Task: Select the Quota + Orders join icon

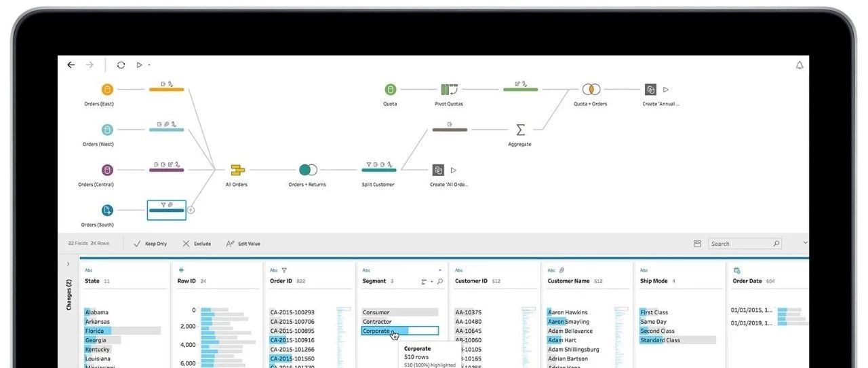Action: (591, 90)
